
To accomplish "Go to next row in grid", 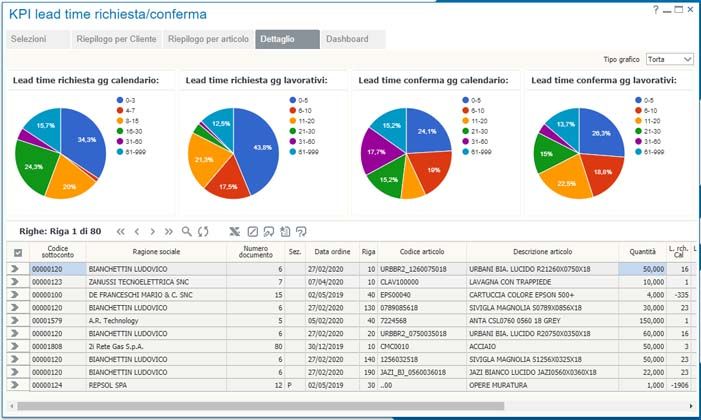I will 153,231.
